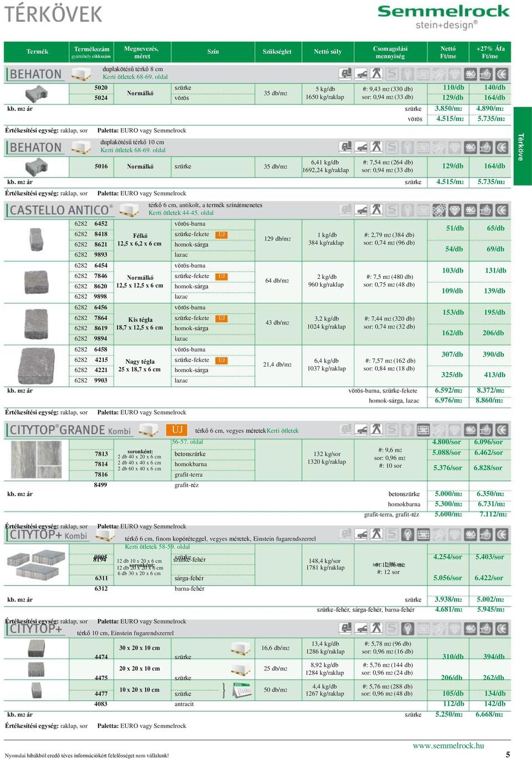
Task: Click the CE mark icon in CITYTOP GRANDE Kombi row
Action: point(502,429)
